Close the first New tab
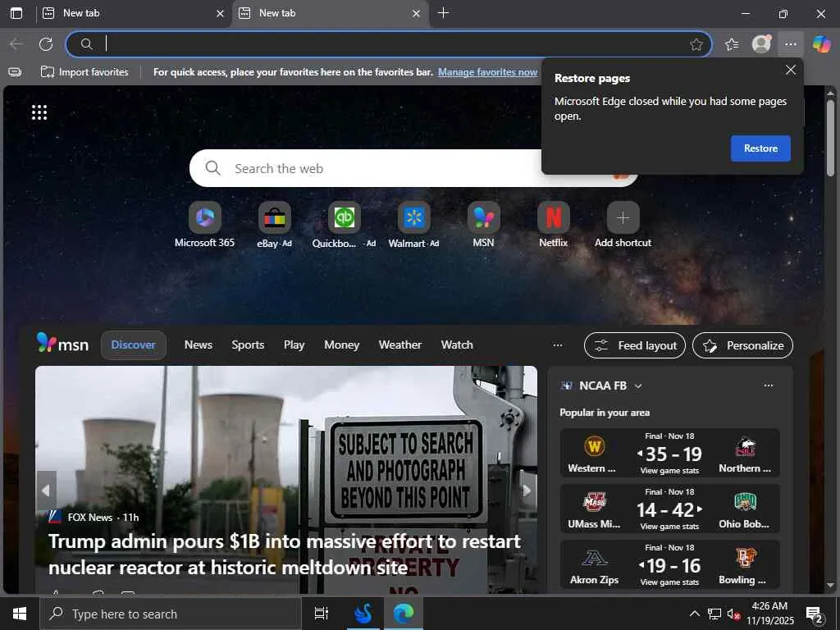840x630 pixels. [x=220, y=13]
